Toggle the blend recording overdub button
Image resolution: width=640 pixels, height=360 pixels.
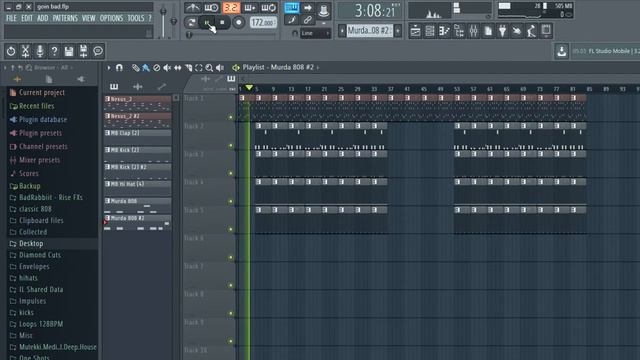point(250,7)
